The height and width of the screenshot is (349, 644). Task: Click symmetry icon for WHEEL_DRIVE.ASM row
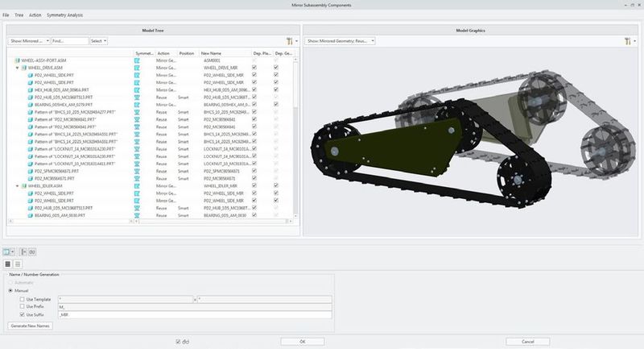[137, 68]
